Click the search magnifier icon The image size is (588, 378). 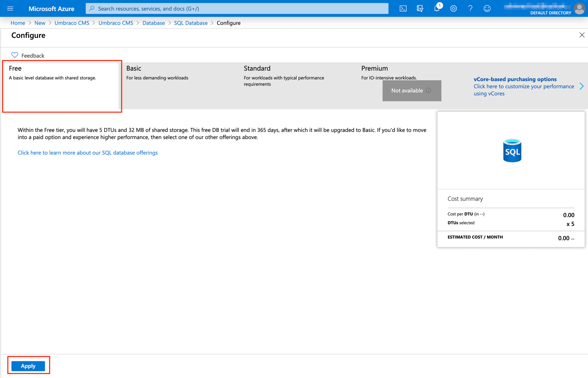pos(92,8)
